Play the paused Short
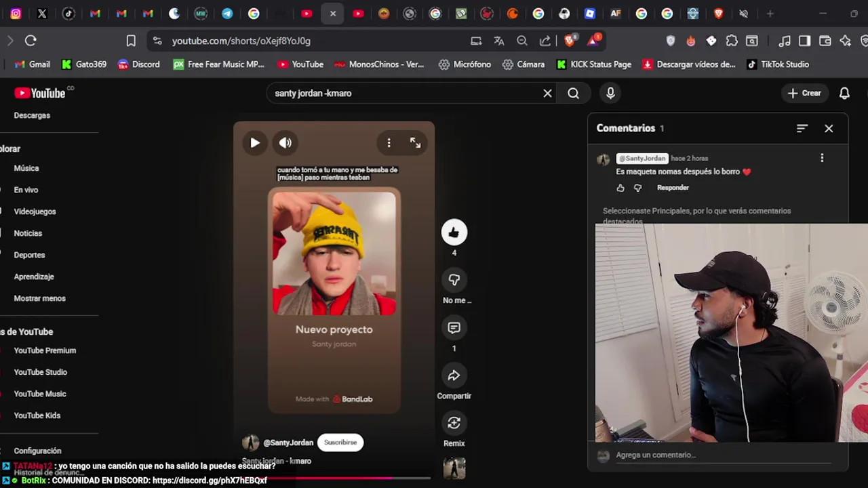Viewport: 868px width, 488px height. [255, 142]
